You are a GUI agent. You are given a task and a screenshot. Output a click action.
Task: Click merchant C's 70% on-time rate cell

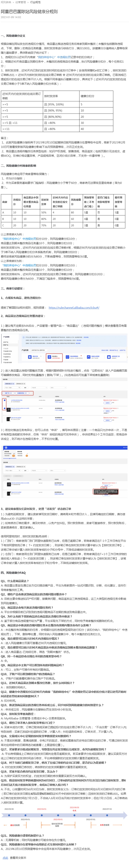(x=45, y=225)
